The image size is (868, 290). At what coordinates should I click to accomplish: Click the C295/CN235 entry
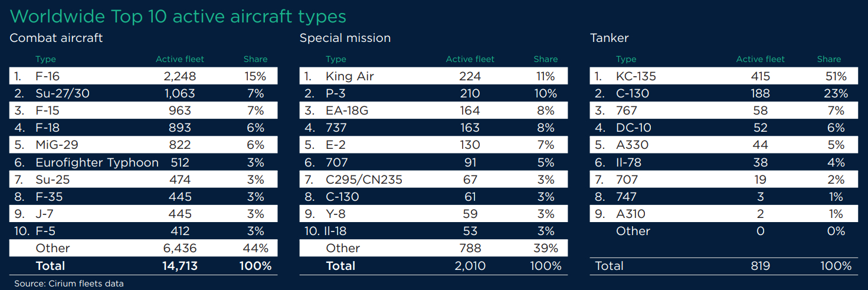tap(363, 180)
